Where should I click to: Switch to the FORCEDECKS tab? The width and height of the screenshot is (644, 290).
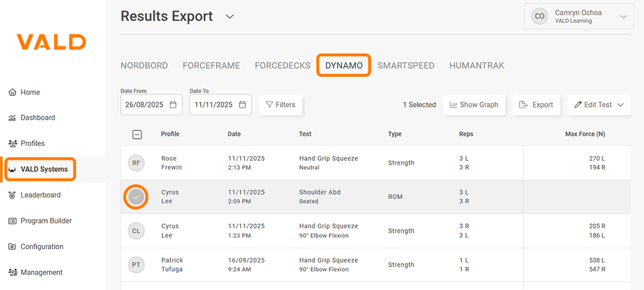[282, 65]
